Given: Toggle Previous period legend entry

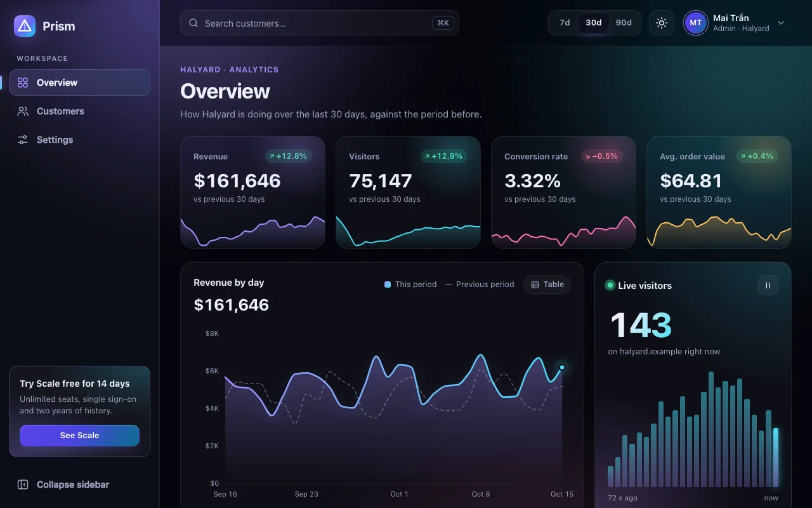Looking at the screenshot, I should point(480,284).
